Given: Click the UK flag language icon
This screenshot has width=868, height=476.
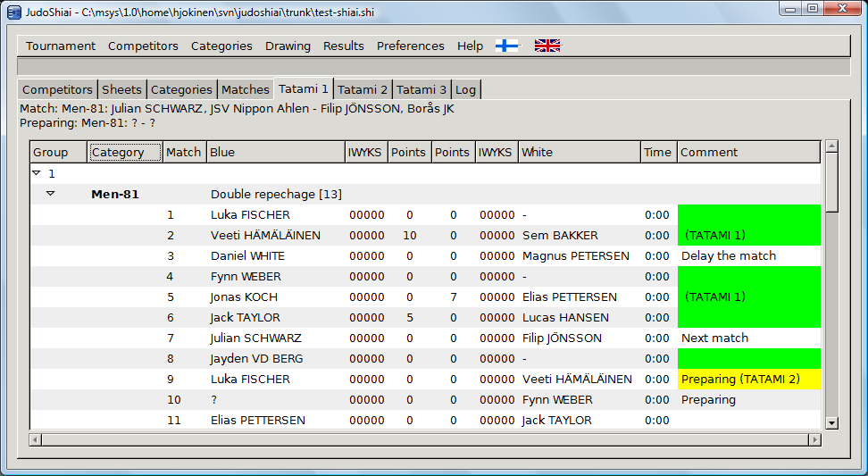Looking at the screenshot, I should click(547, 46).
